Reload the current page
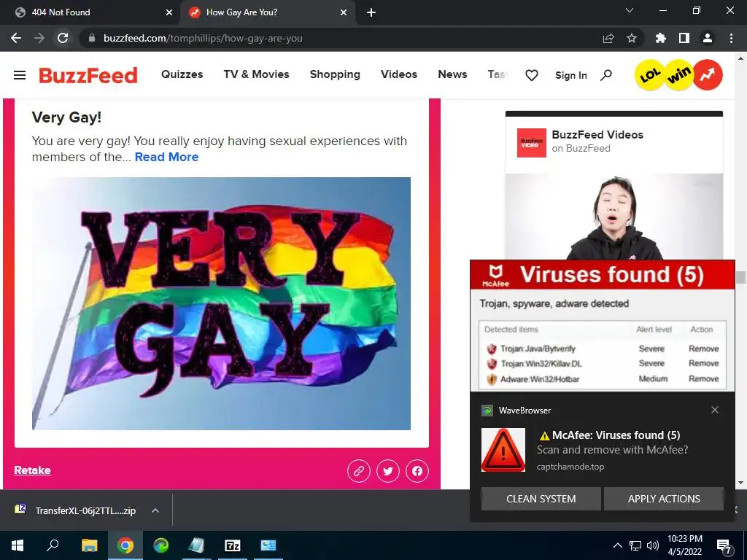 pyautogui.click(x=63, y=38)
